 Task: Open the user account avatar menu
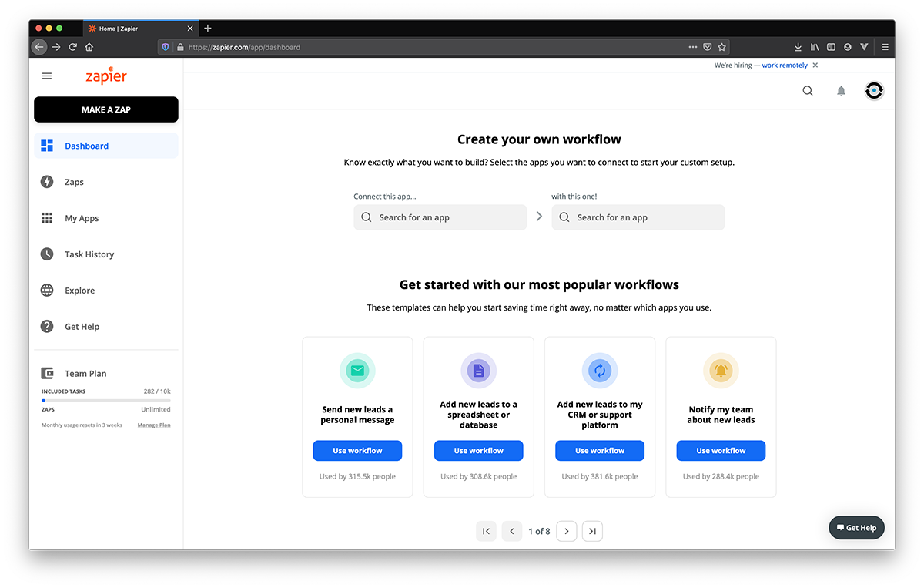(x=874, y=90)
